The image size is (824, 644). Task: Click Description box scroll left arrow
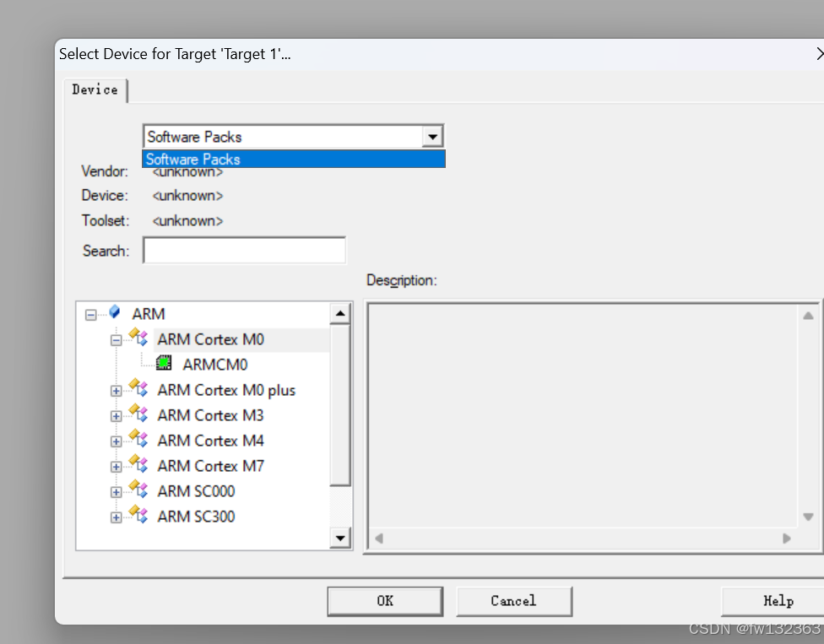pos(379,538)
